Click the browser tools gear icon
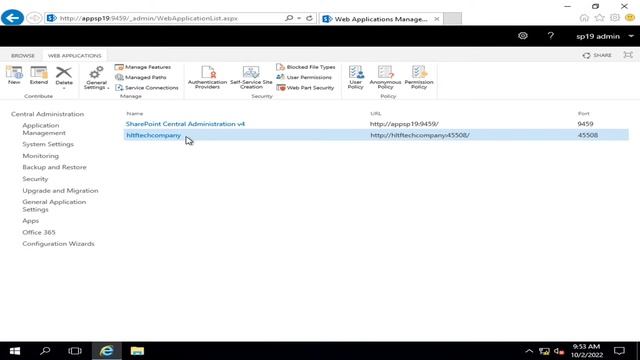The height and width of the screenshot is (360, 640). [x=615, y=18]
